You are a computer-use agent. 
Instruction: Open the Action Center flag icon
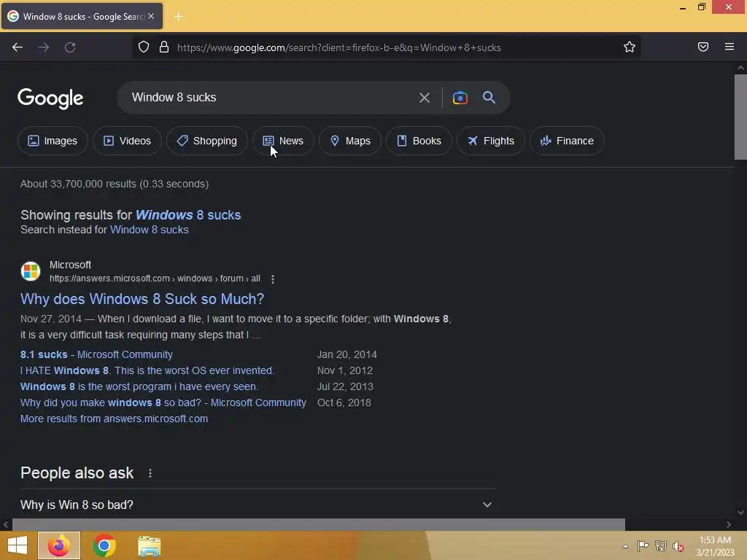tap(643, 545)
